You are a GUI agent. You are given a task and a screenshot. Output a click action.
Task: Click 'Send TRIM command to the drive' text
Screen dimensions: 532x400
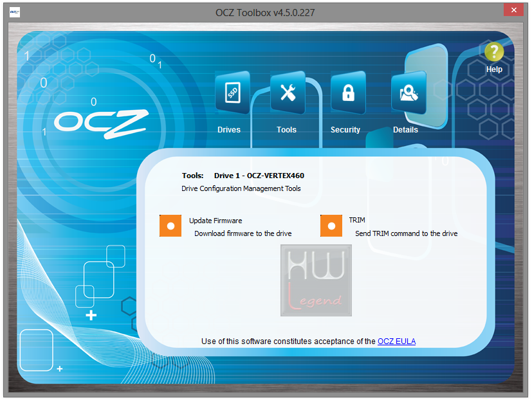(406, 233)
